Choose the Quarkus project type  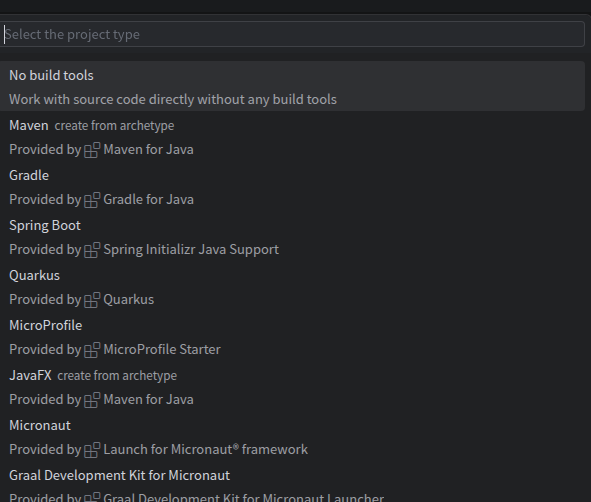tap(292, 287)
